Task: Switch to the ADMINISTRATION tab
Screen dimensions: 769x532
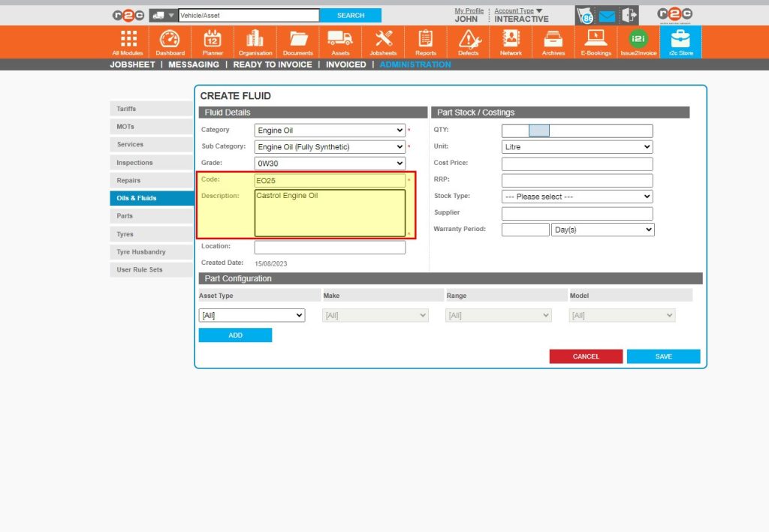Action: point(415,65)
